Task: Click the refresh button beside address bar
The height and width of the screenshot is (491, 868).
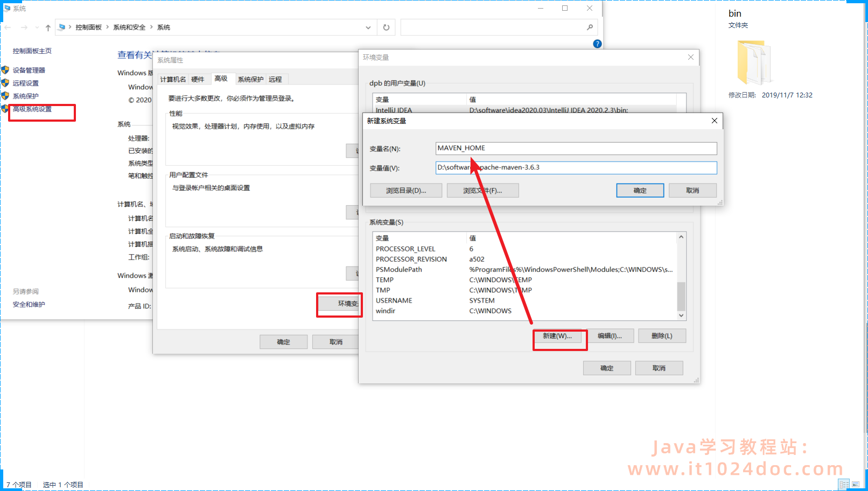Action: tap(386, 27)
